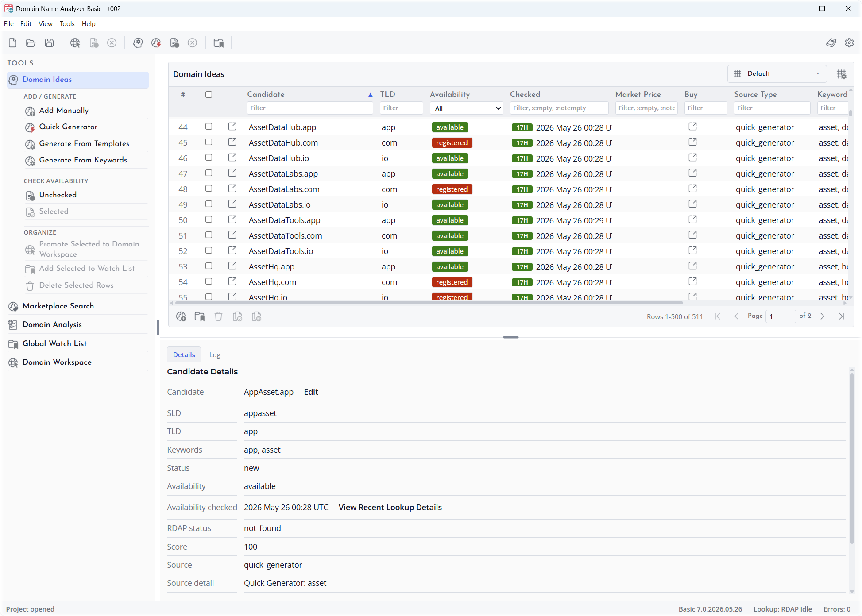Click Generate From Keywords
The width and height of the screenshot is (862, 616).
86,160
